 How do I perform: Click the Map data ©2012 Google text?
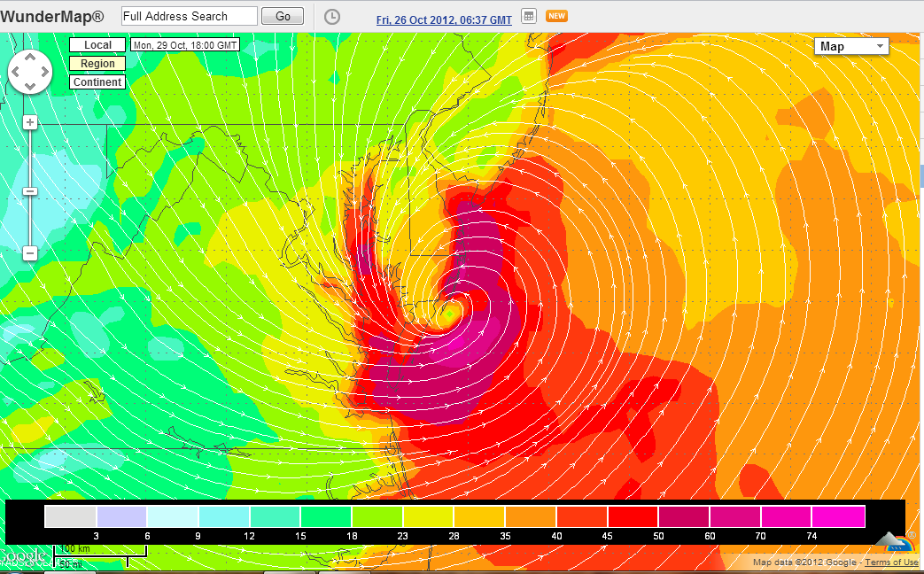[x=804, y=562]
